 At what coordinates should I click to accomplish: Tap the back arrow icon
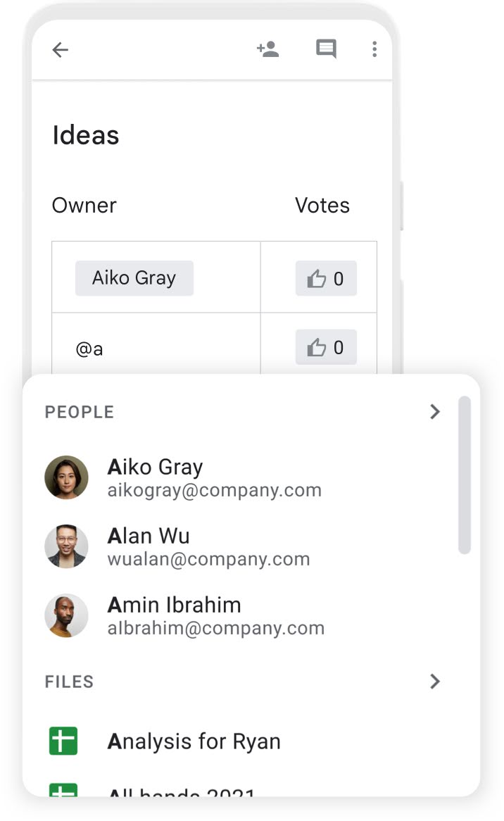click(61, 49)
